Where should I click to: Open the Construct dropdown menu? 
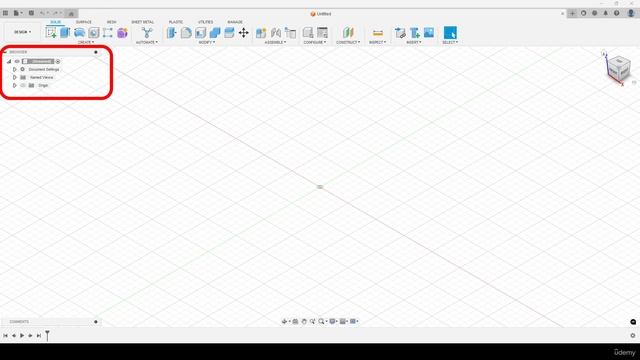coord(348,42)
